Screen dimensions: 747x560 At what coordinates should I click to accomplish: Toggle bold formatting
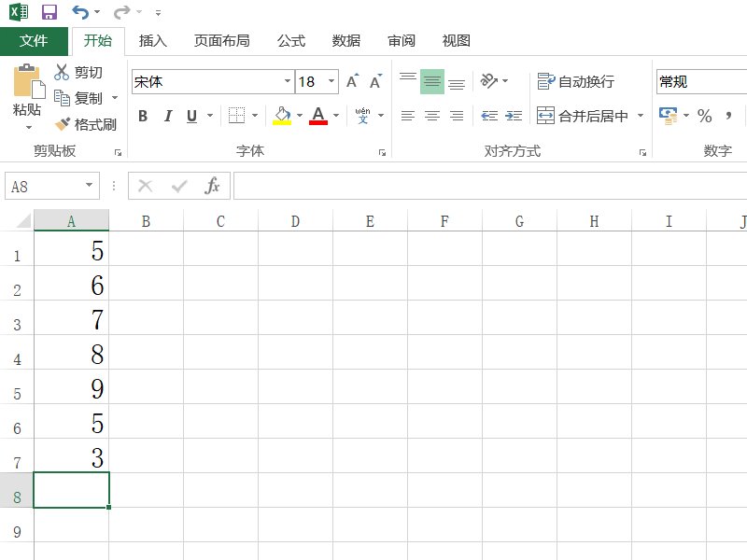point(142,116)
